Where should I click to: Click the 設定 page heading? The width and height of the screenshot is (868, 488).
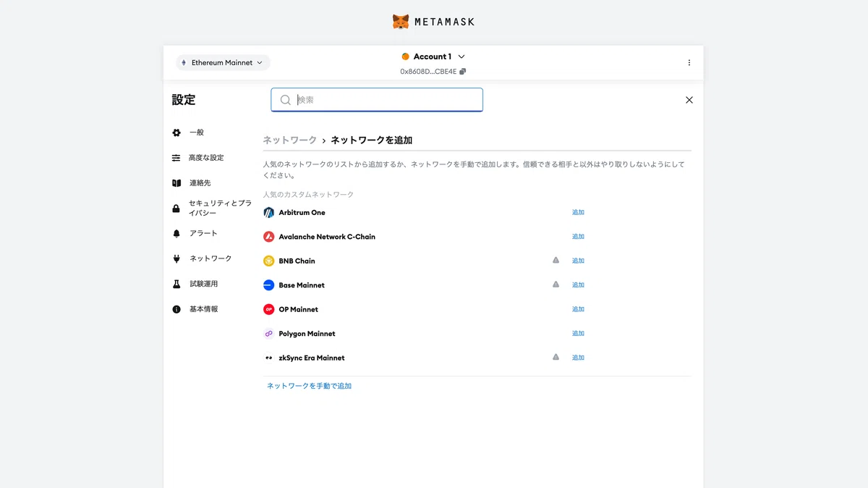tap(184, 100)
